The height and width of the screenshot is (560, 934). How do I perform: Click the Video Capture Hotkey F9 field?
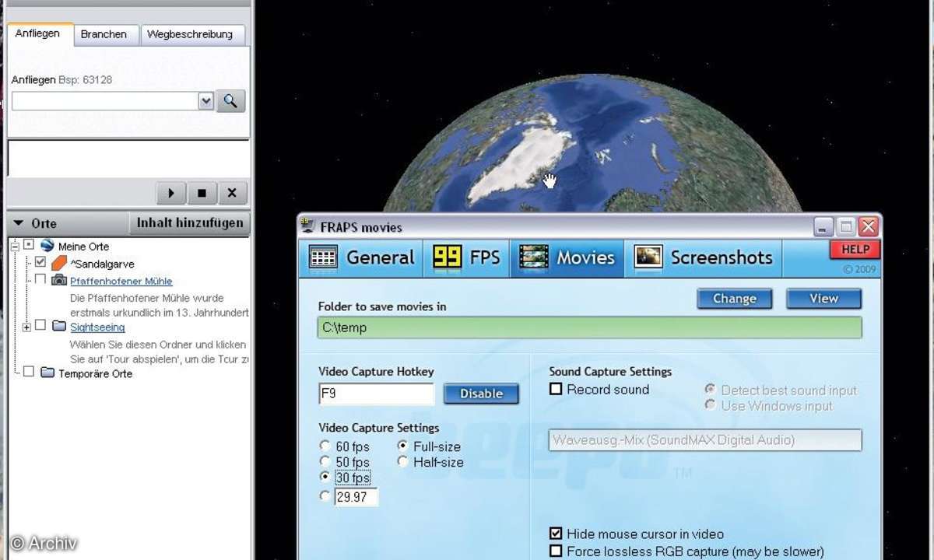pyautogui.click(x=377, y=394)
